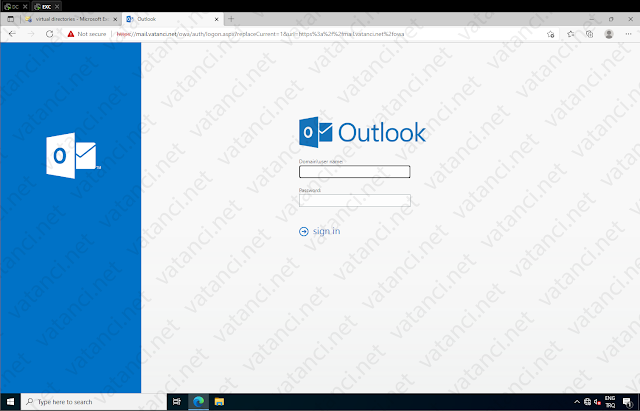This screenshot has width=640, height=411.
Task: Open Edge Settings and more menu
Action: (x=628, y=34)
